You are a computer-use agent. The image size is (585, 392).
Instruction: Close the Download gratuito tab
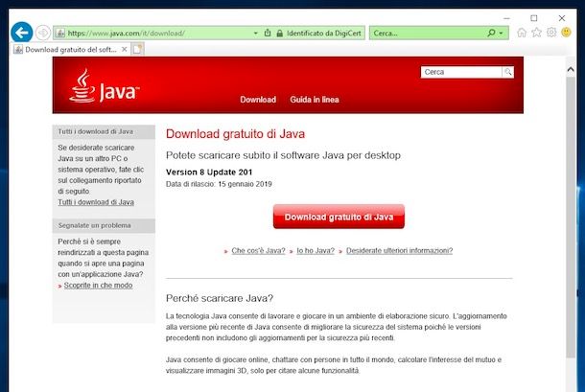(125, 49)
